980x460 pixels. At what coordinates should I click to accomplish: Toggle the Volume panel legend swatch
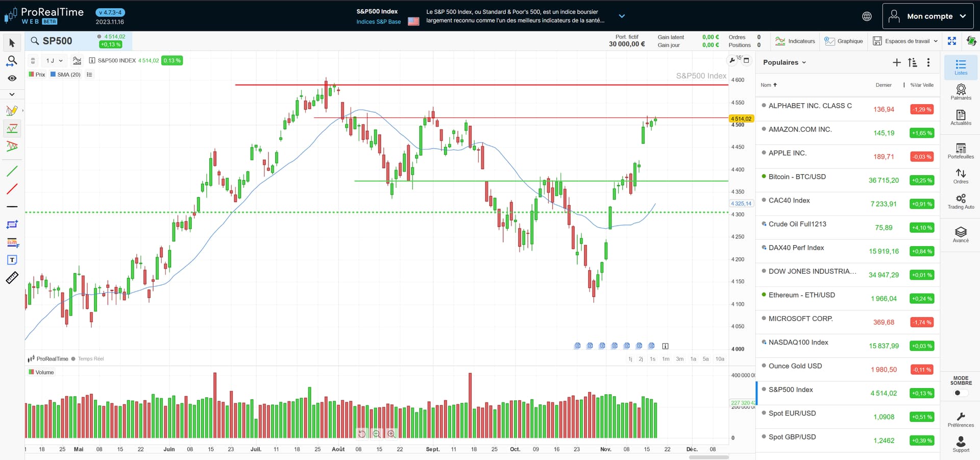(x=31, y=372)
